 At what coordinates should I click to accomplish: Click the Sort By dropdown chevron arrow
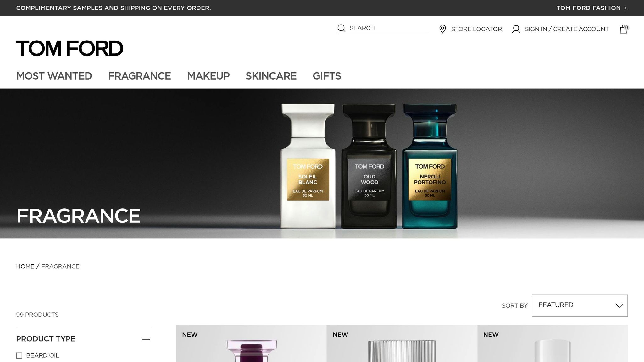tap(619, 305)
